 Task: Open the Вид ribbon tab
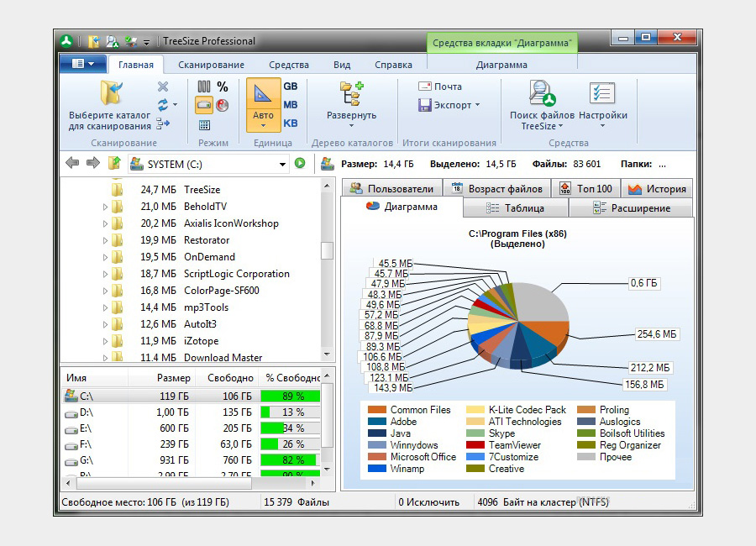[342, 65]
